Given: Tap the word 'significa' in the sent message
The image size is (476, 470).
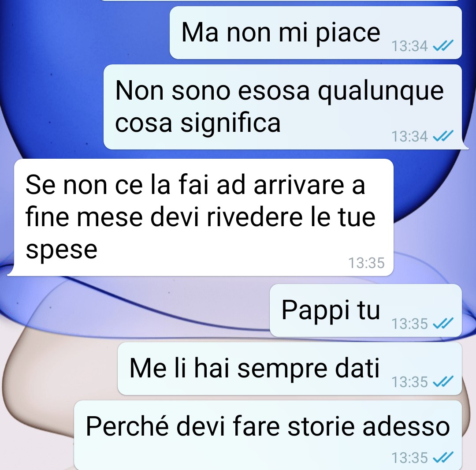Looking at the screenshot, I should pos(231,123).
